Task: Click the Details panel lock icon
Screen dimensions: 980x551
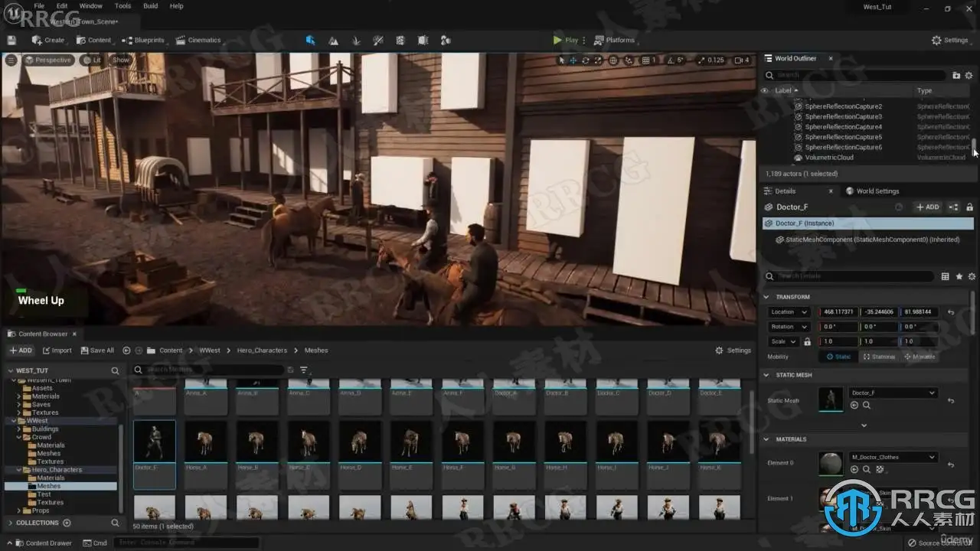Action: click(969, 207)
